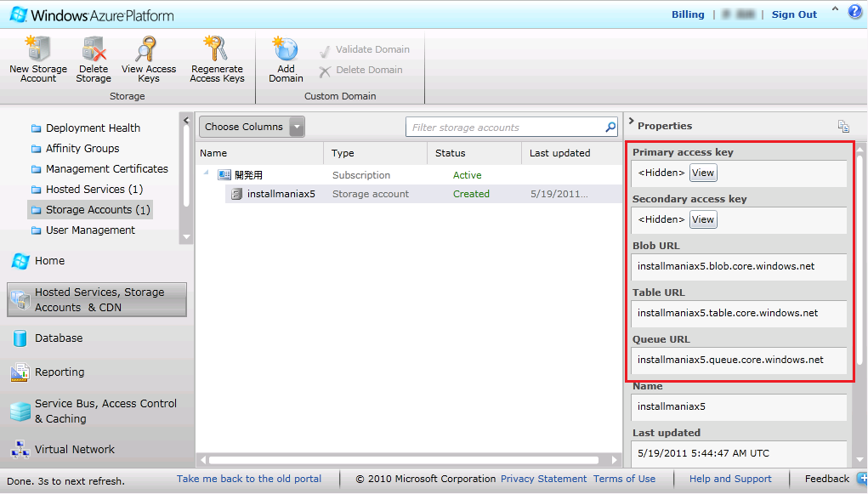Click the Blob URL value field
868x494 pixels.
pos(739,267)
